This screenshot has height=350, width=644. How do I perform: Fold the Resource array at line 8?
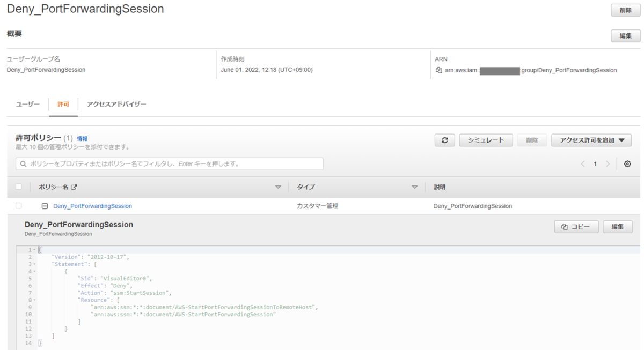click(x=35, y=300)
